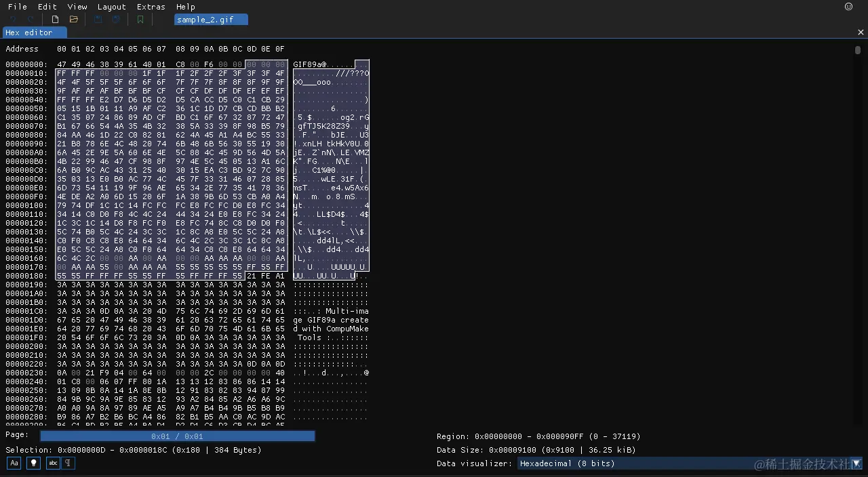Open the Edit menu
868x477 pixels.
tap(47, 7)
